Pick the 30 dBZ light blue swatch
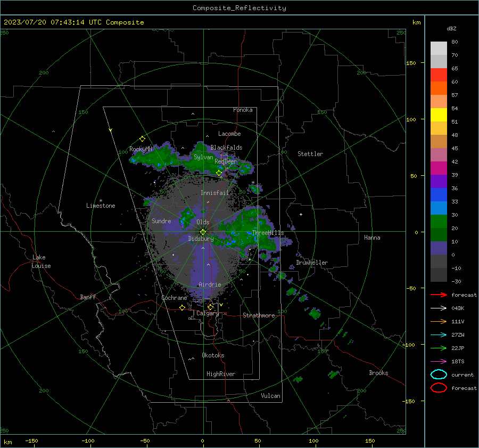The width and height of the screenshot is (479, 448). pyautogui.click(x=439, y=208)
